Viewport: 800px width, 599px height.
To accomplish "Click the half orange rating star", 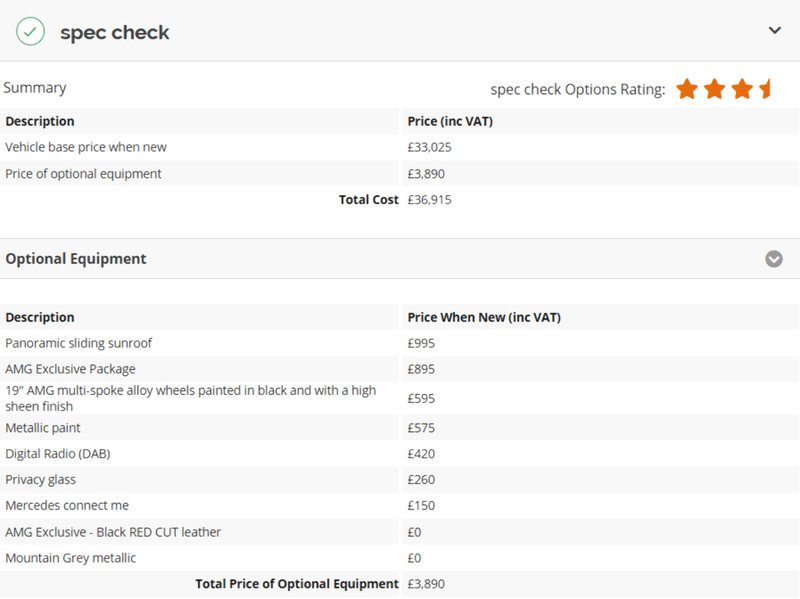I will pyautogui.click(x=765, y=89).
